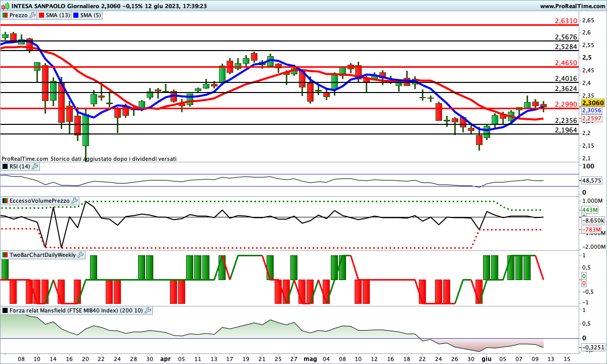Screen dimensions: 607x364
Task: Click the RSI value 48,575
Action: pyautogui.click(x=592, y=180)
